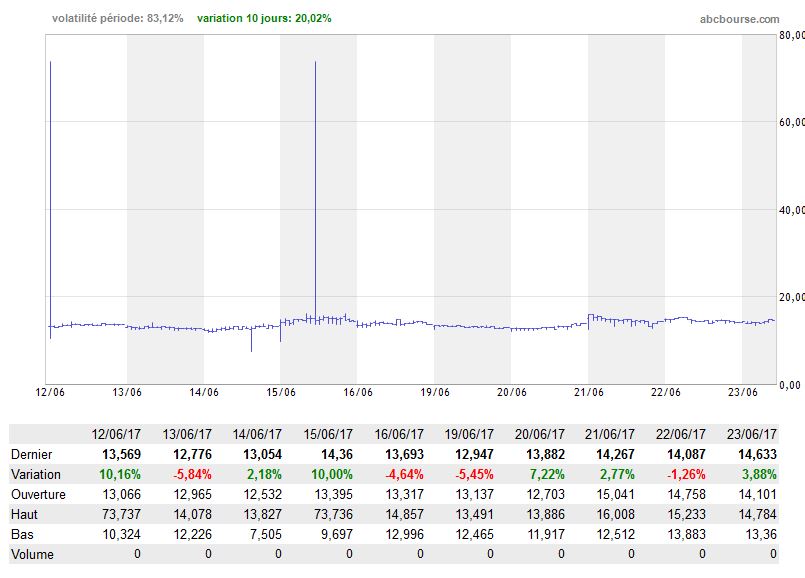805x578 pixels.
Task: Click the Ouverture row label
Action: (x=38, y=494)
